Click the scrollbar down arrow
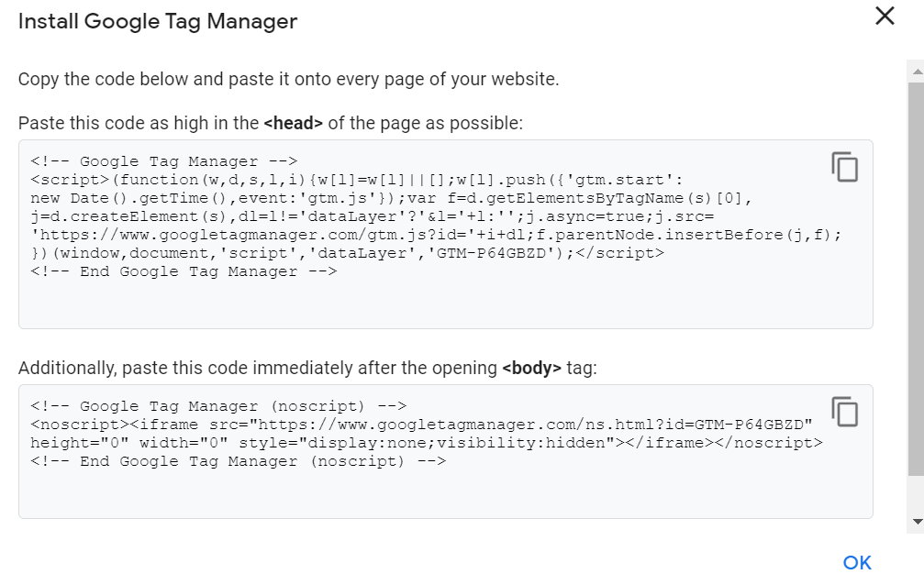This screenshot has width=924, height=585. click(917, 521)
